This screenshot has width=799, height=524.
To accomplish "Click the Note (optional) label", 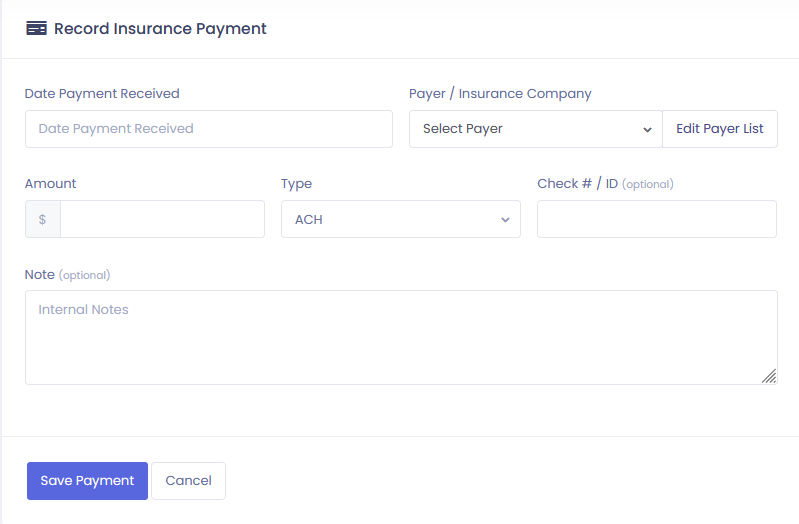I will [x=67, y=275].
